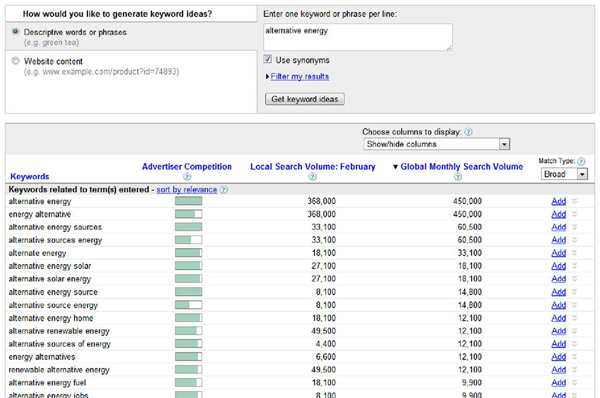Expand Filter my results link
The height and width of the screenshot is (398, 600).
[x=300, y=77]
